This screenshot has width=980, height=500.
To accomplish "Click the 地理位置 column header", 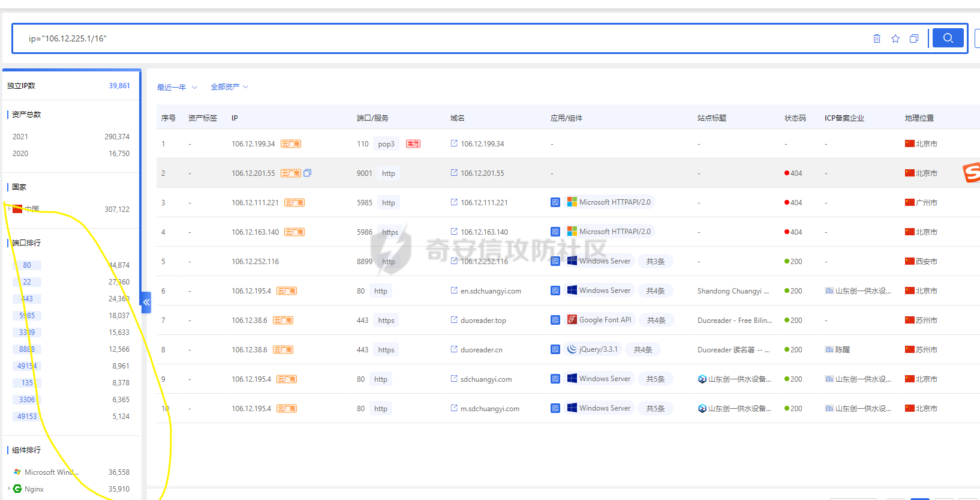I will point(919,118).
